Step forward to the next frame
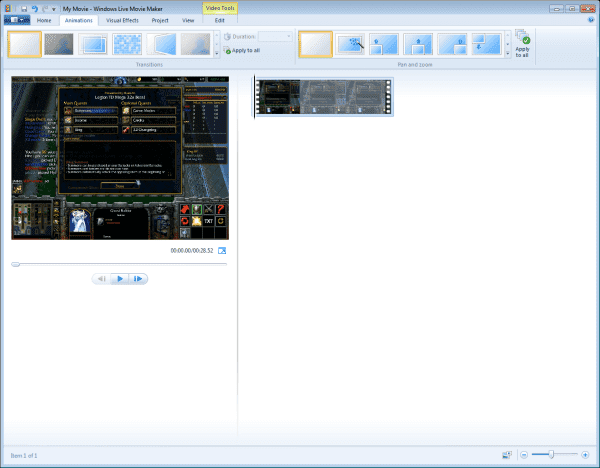600x468 pixels. click(x=138, y=279)
